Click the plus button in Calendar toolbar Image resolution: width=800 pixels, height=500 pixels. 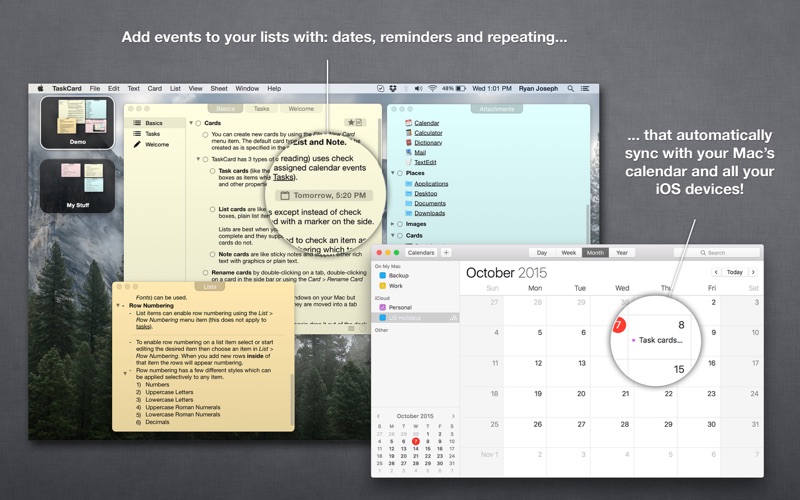(x=446, y=253)
